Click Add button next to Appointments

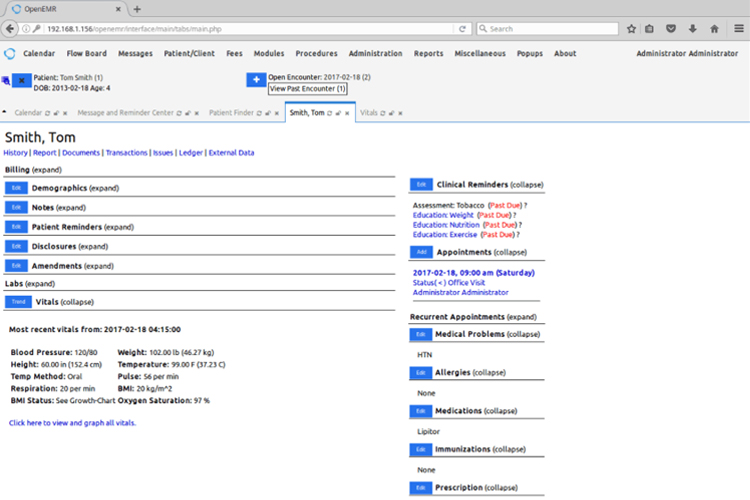pos(421,252)
